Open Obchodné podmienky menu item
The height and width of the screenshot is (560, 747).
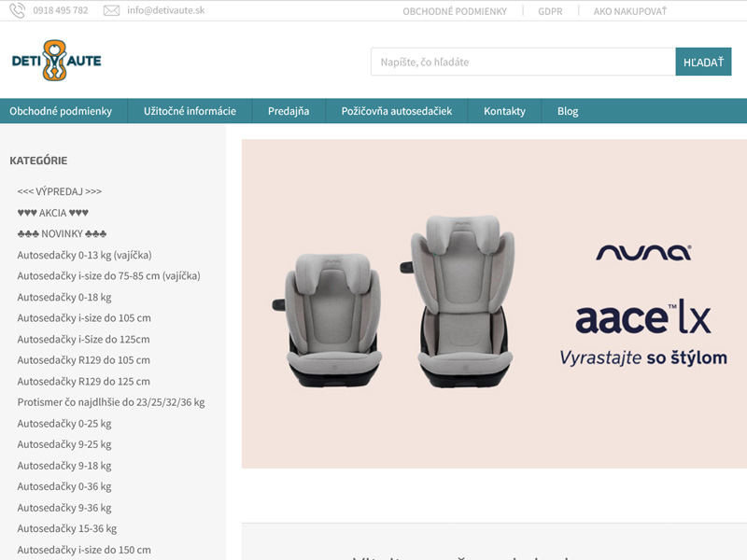[61, 111]
